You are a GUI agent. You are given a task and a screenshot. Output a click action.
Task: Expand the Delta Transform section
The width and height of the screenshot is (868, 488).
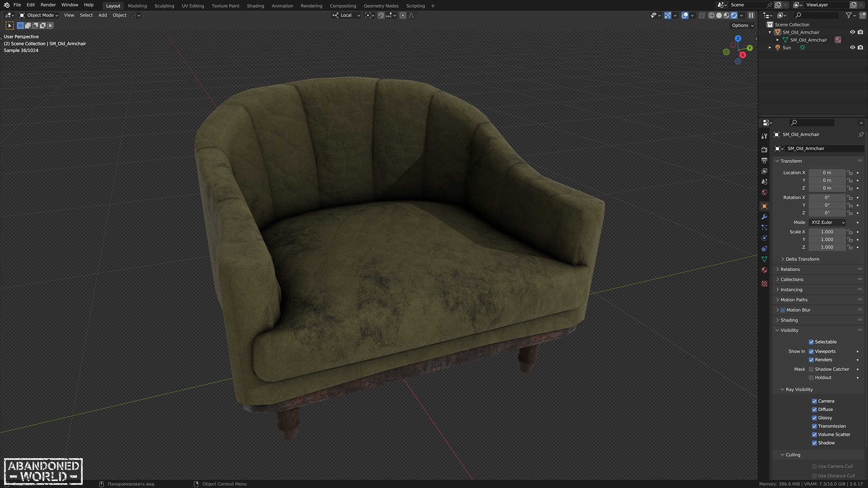click(802, 259)
